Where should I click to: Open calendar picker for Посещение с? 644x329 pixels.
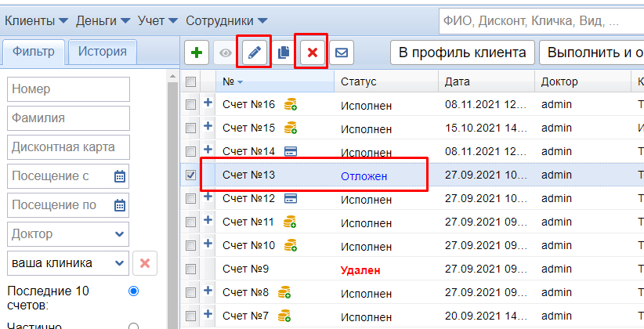[x=119, y=176]
